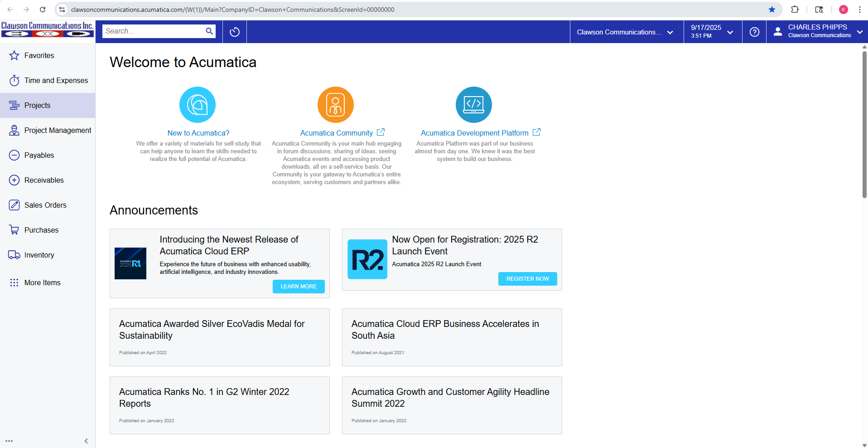Click into the Search input field
Screen dimensions: 868x448
click(x=153, y=31)
